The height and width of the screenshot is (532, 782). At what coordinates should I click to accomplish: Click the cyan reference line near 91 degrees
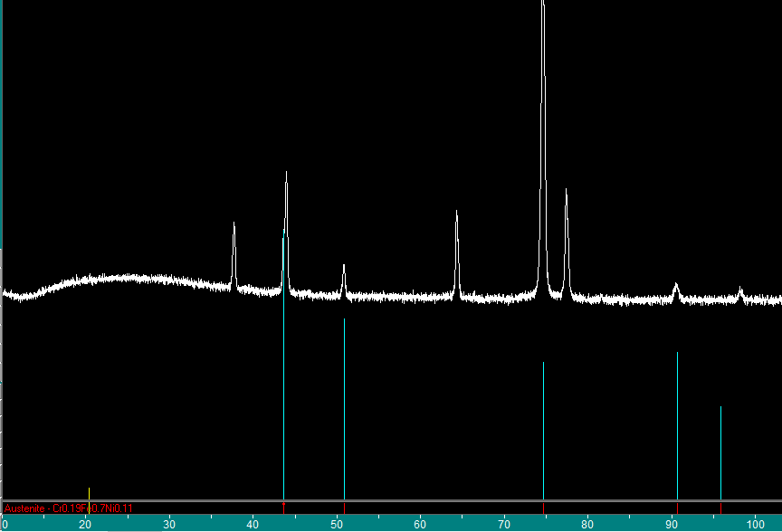point(677,426)
